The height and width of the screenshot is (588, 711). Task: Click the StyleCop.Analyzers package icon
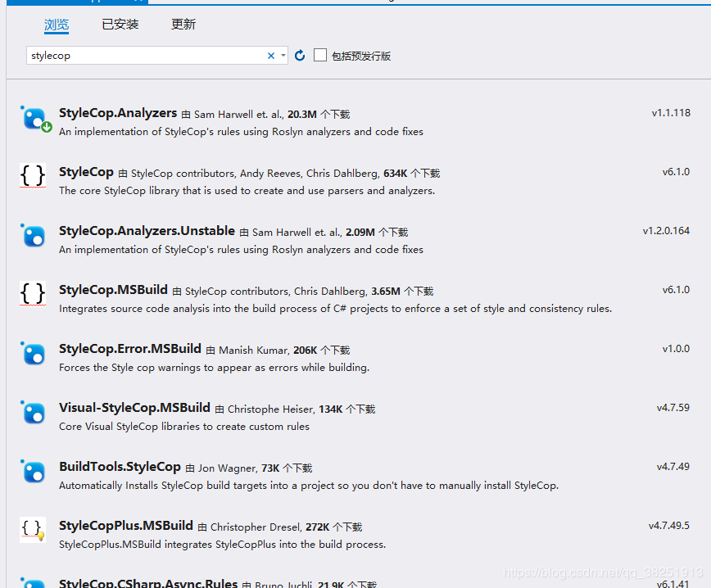34,120
